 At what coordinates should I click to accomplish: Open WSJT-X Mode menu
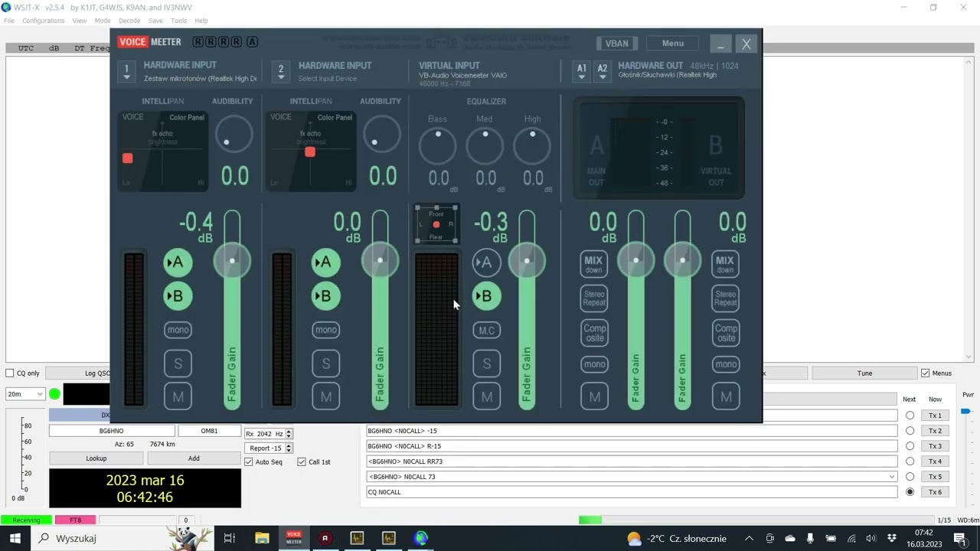click(x=103, y=21)
